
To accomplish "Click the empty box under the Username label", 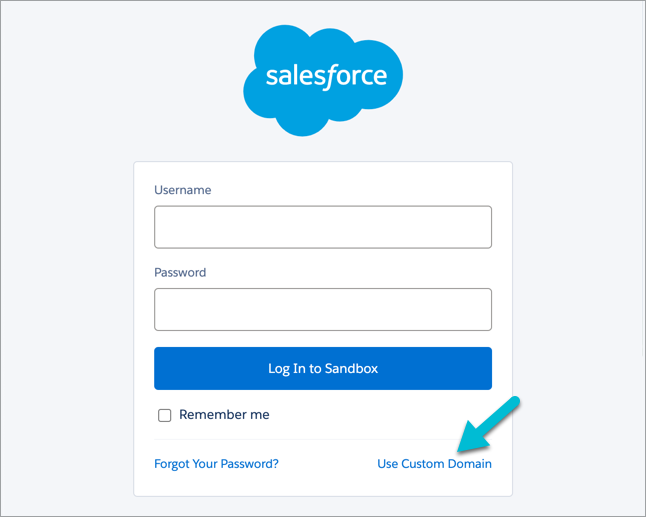I will click(323, 227).
